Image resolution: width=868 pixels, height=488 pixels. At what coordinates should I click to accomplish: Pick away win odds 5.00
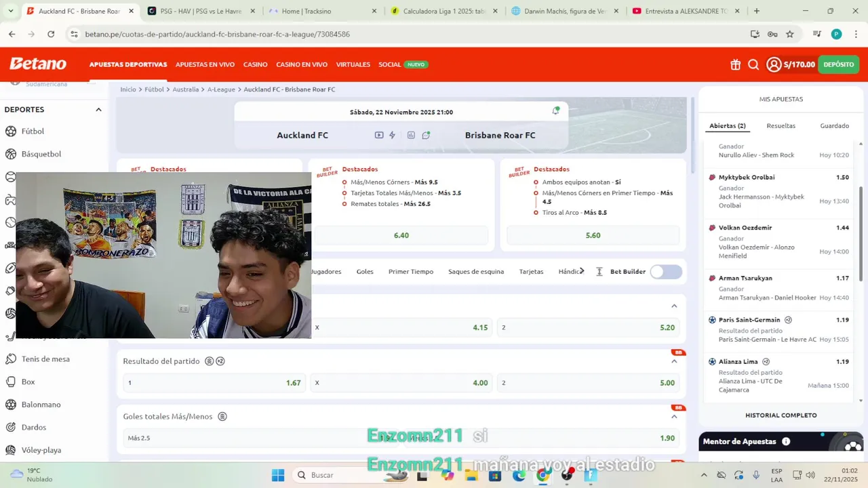pos(588,383)
